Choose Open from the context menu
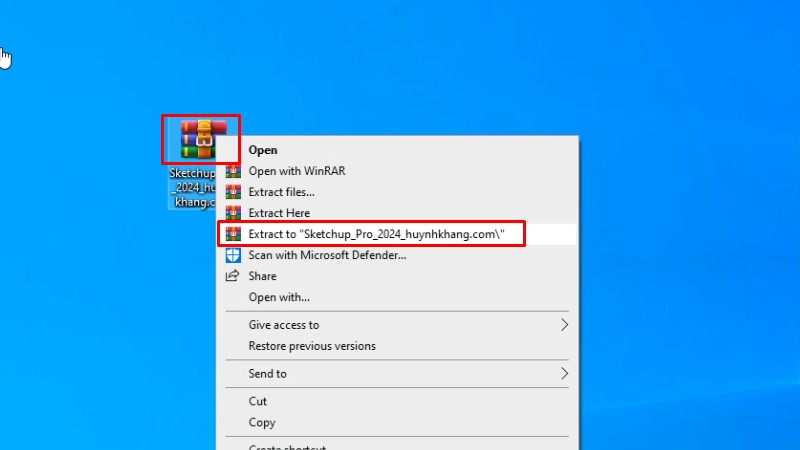Image resolution: width=800 pixels, height=450 pixels. (263, 150)
